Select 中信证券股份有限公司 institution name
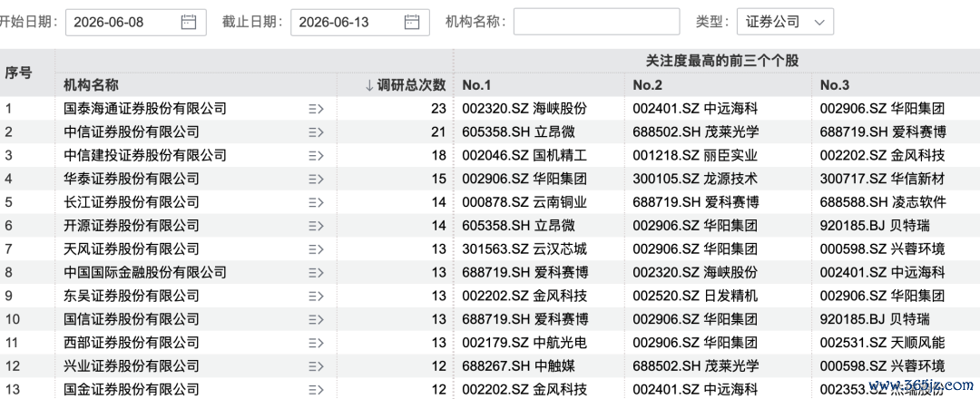 pyautogui.click(x=132, y=131)
